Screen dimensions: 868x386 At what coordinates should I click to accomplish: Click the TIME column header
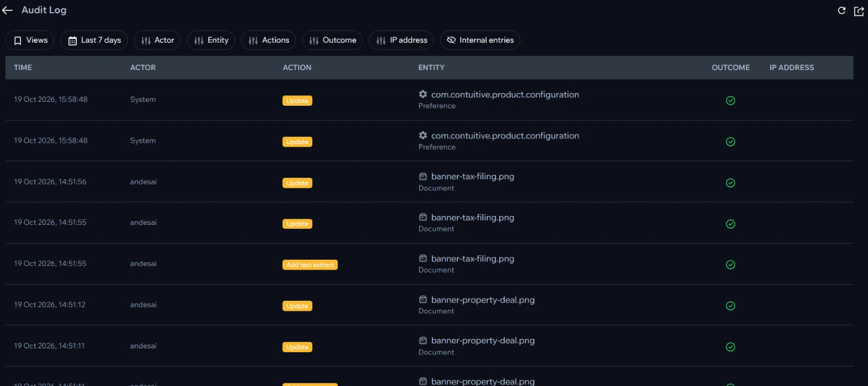coord(23,68)
